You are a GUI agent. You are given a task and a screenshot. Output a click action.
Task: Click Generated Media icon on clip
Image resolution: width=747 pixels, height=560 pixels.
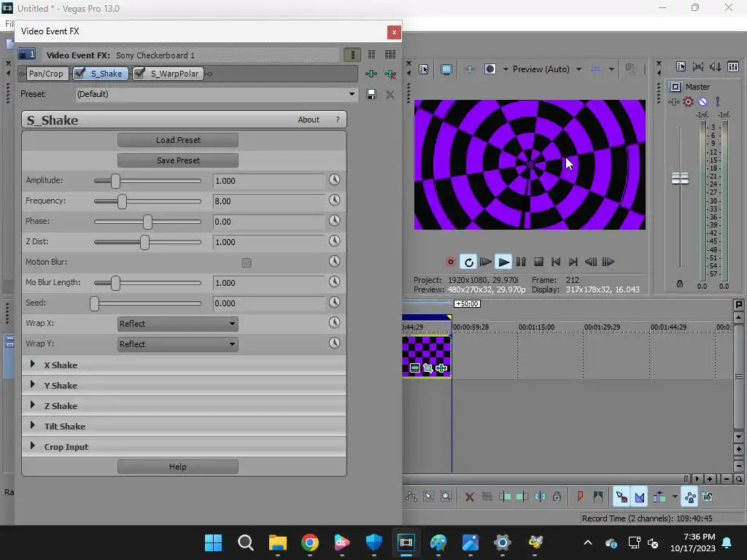415,368
